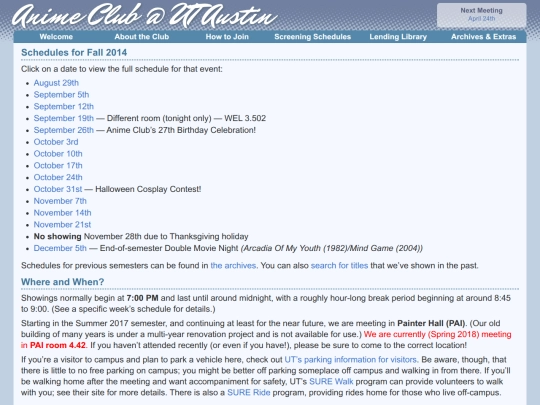The image size is (540, 405).
Task: Open the Welcome menu item
Action: [x=56, y=37]
